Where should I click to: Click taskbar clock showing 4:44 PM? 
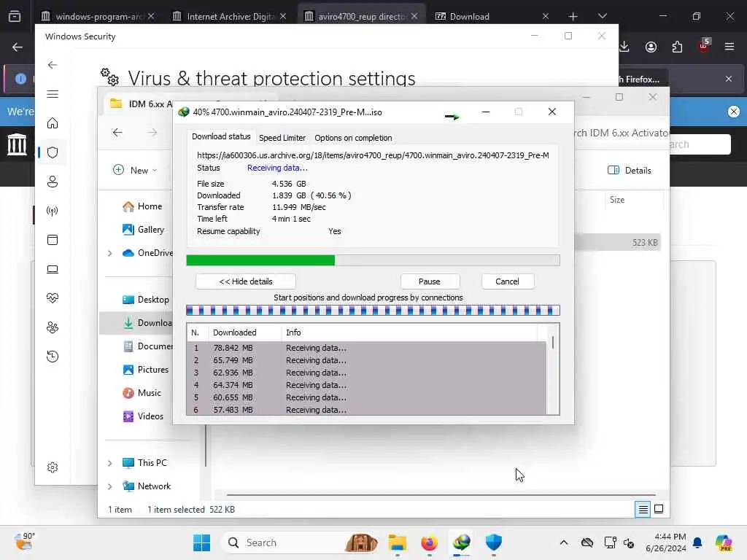(x=666, y=542)
